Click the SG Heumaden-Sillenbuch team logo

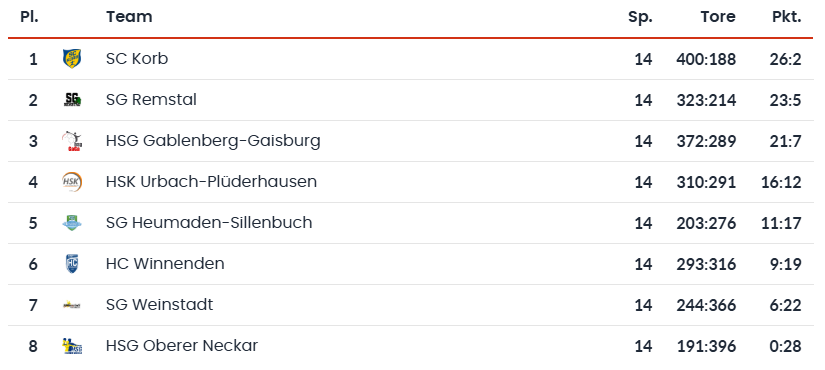point(72,223)
